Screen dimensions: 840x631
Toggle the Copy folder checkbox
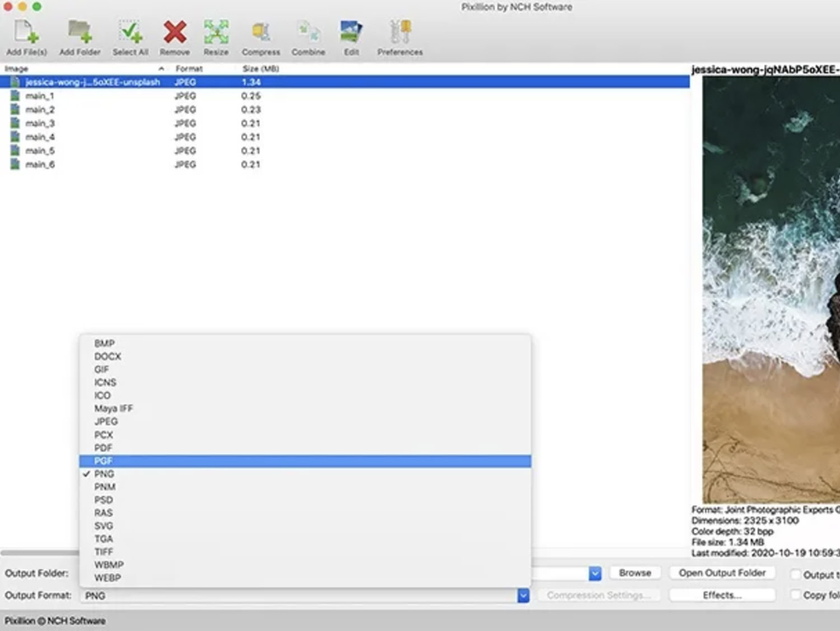point(795,595)
